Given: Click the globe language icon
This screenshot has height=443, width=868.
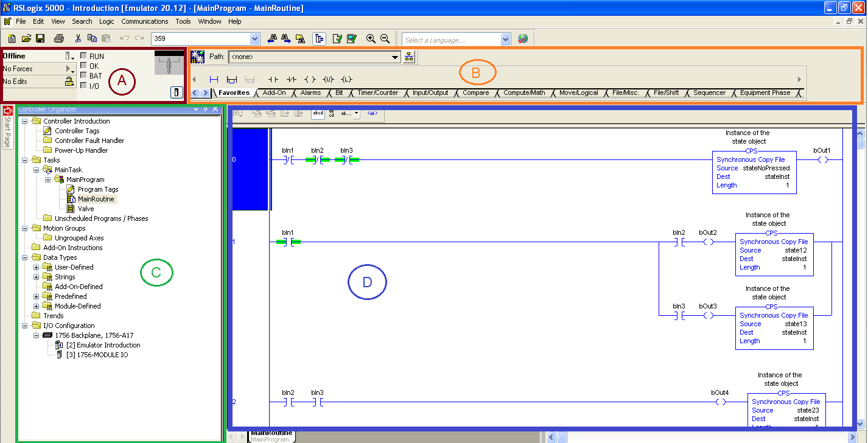Looking at the screenshot, I should point(522,38).
